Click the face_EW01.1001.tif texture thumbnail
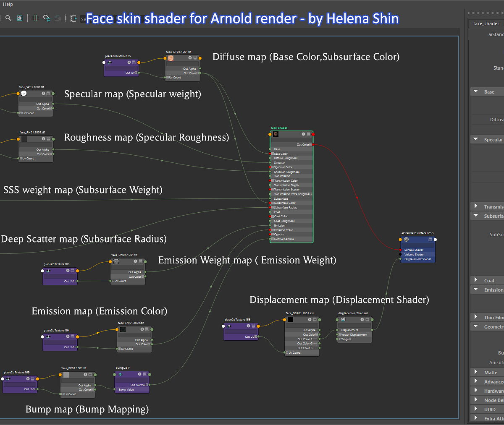The image size is (504, 425). coord(116,261)
